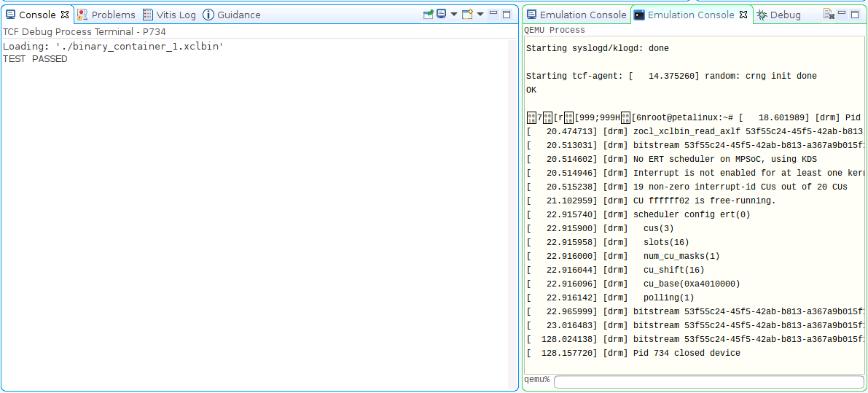Screen dimensions: 868x393
Task: Close the Console tab
Action: click(65, 15)
